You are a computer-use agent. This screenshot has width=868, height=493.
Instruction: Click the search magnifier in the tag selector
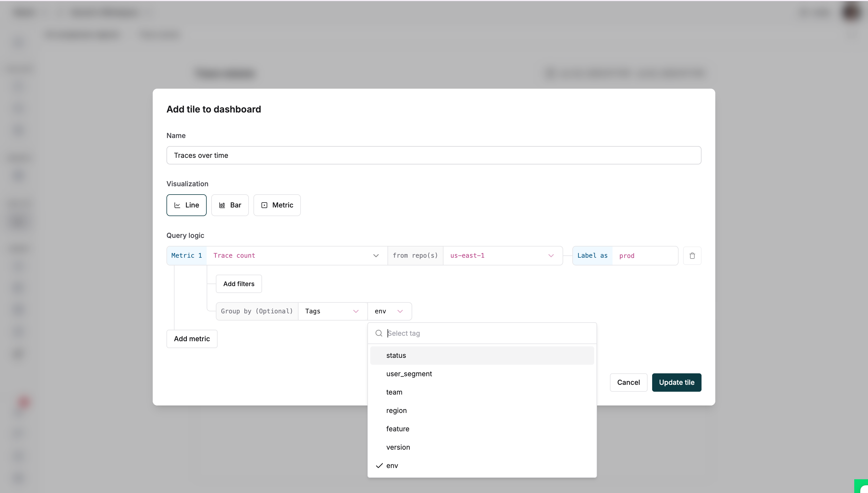tap(378, 333)
